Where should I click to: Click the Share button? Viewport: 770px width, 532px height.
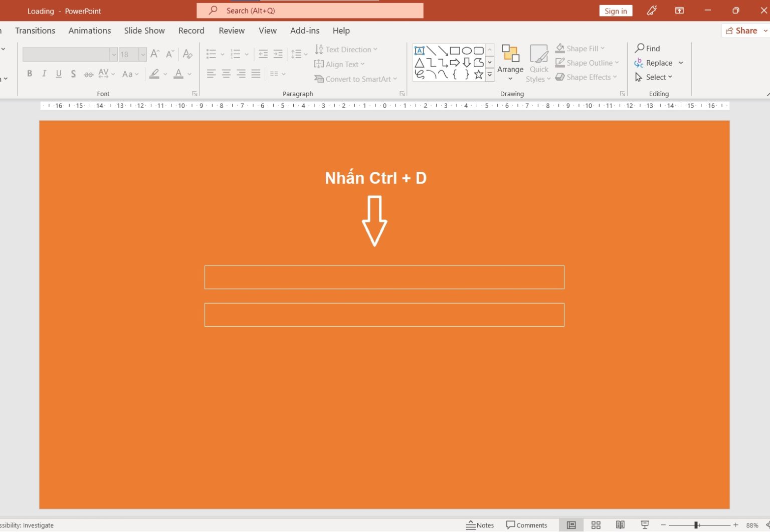coord(742,31)
